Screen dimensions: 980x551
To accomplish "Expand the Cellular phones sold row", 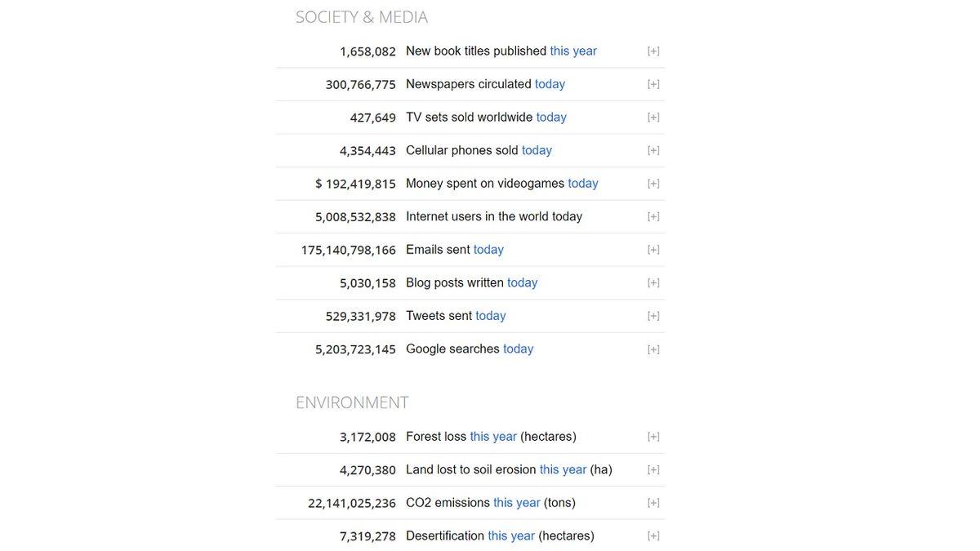I will [x=653, y=150].
